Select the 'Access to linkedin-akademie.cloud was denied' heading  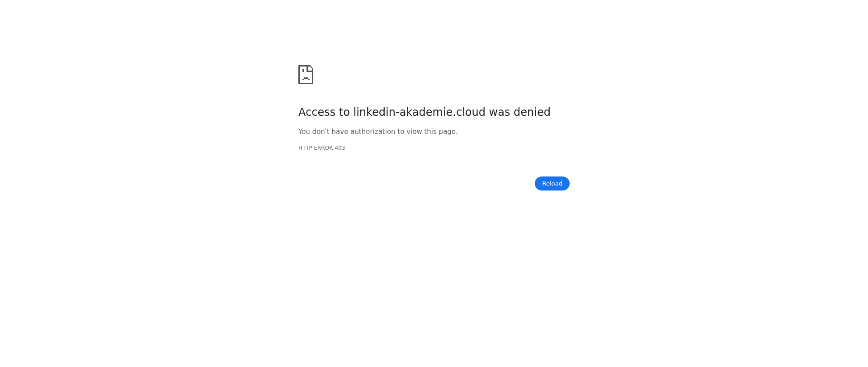[x=425, y=112]
